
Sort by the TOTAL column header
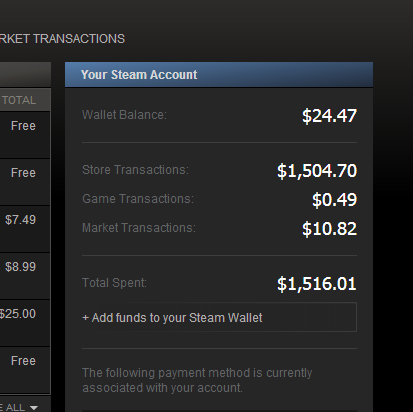(19, 100)
